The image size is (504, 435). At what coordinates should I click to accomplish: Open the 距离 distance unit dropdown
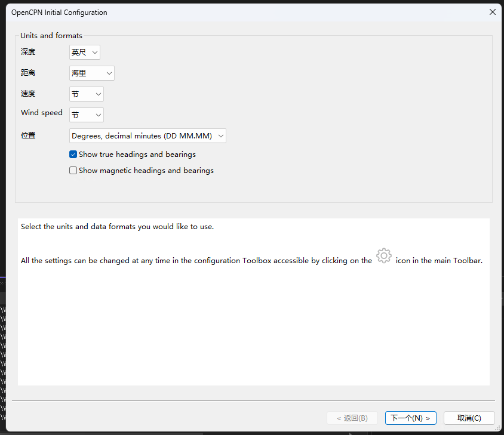[91, 73]
